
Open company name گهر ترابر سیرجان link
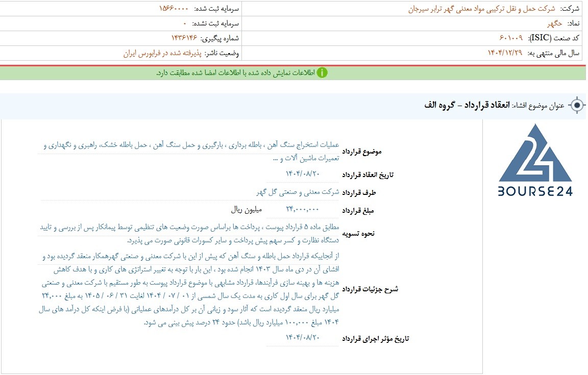coord(481,9)
